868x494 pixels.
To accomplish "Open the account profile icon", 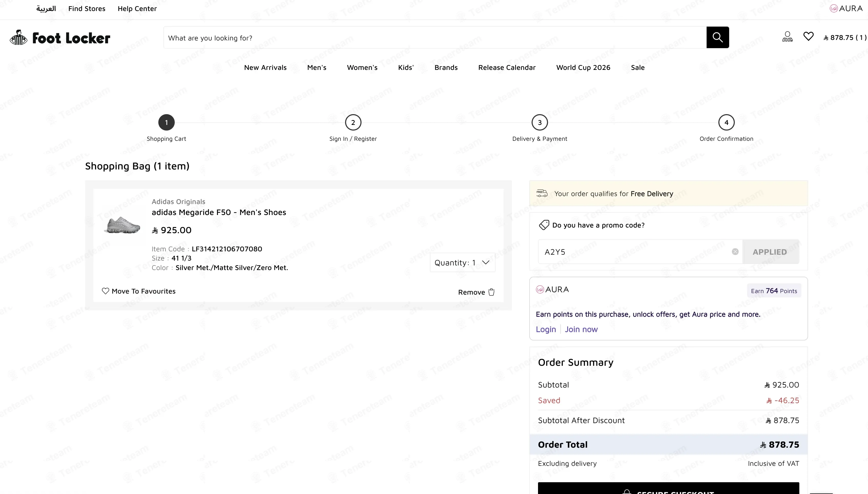I will pyautogui.click(x=787, y=36).
